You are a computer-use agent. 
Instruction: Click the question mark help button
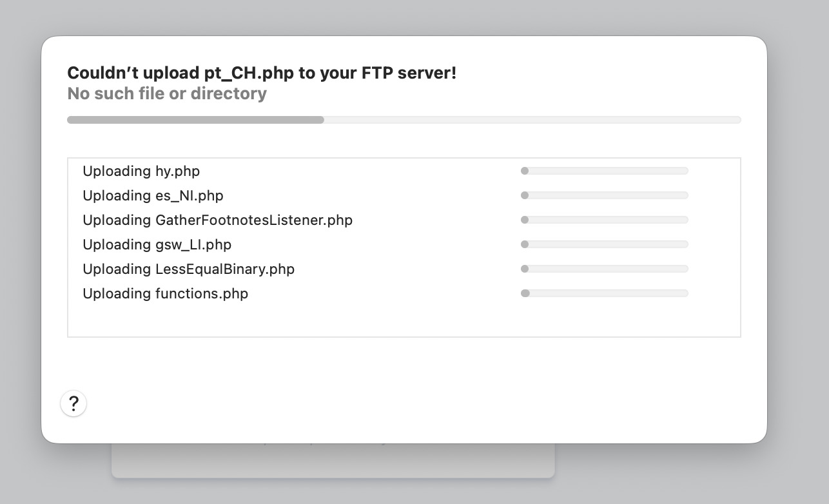coord(73,403)
